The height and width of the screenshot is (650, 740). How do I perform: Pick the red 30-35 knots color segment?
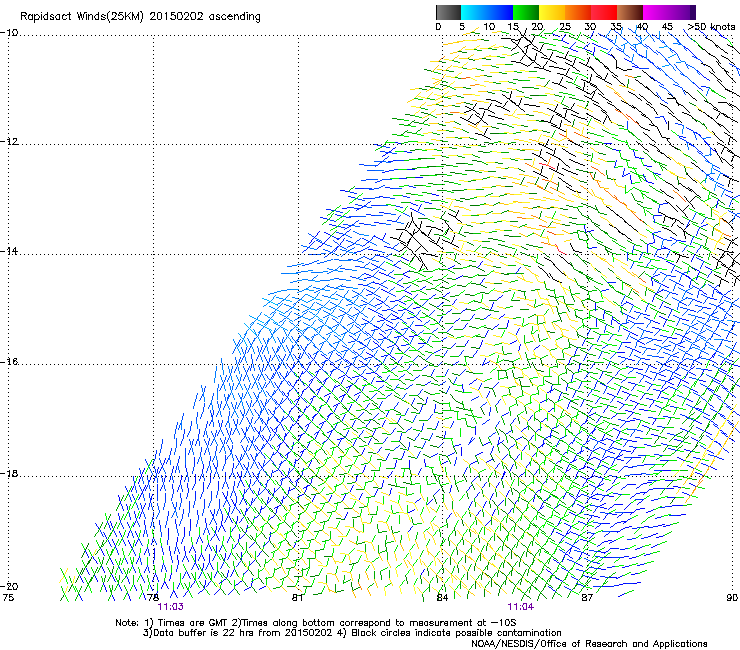[x=604, y=12]
